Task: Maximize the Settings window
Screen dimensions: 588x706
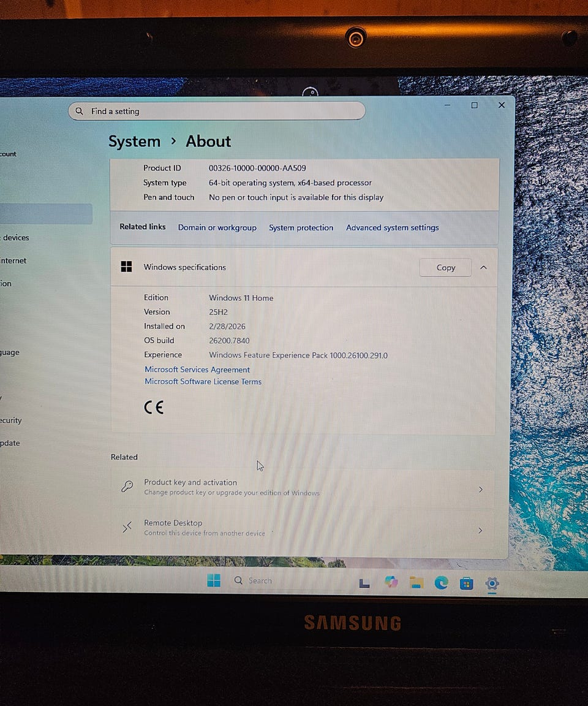Action: [474, 105]
